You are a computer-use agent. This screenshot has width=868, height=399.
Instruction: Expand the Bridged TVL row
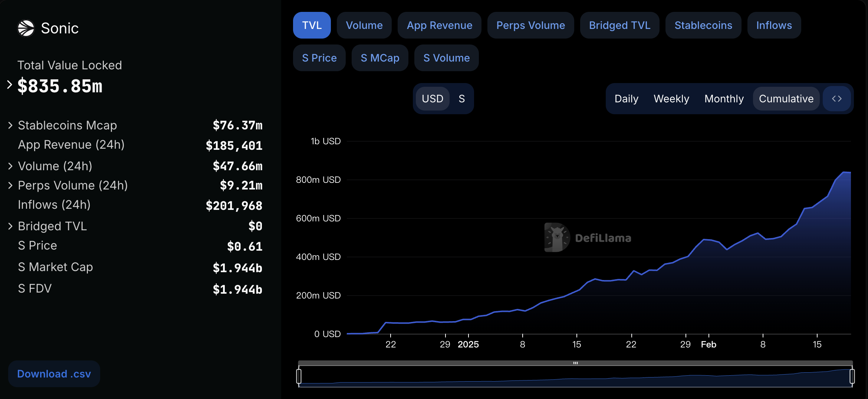(x=10, y=226)
